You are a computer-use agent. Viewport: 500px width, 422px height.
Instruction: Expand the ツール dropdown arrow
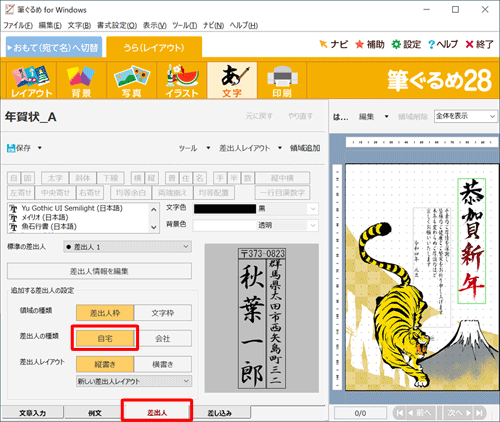pyautogui.click(x=208, y=148)
